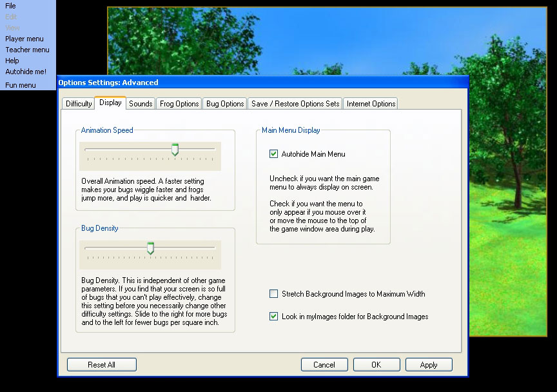The image size is (557, 392).
Task: Open Save / Restore Options Sets tab
Action: [x=295, y=104]
